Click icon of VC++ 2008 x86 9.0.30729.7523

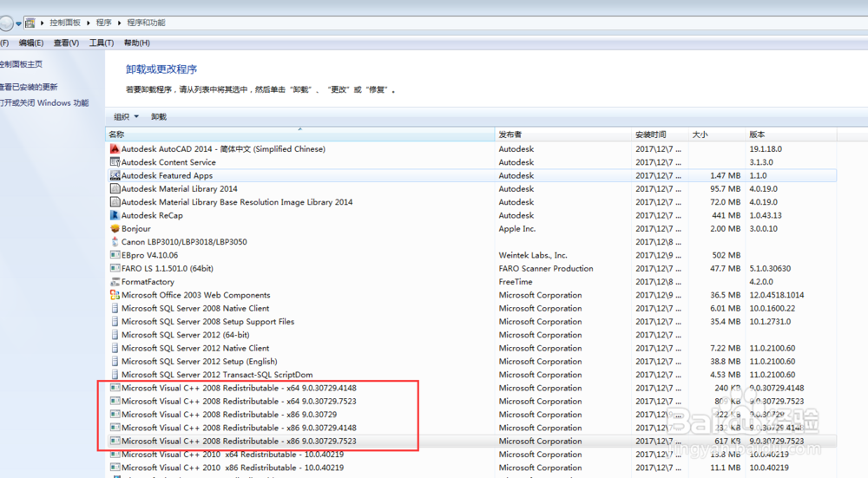[x=115, y=441]
